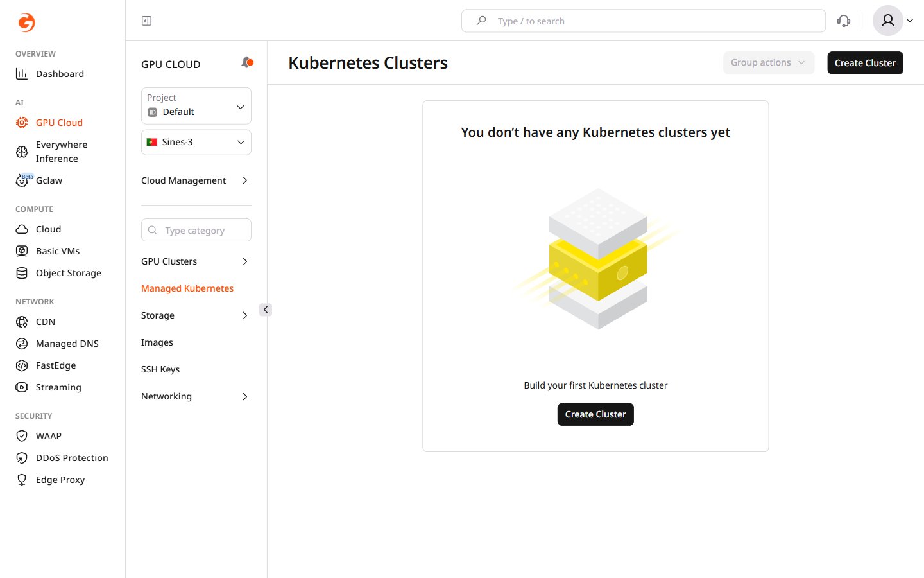Click the search magnifier in top bar

pos(481,21)
